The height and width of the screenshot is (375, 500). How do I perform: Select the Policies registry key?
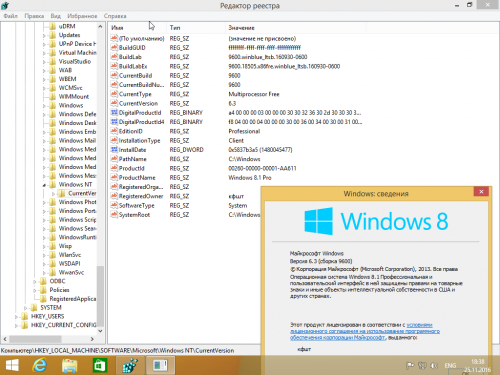59,290
